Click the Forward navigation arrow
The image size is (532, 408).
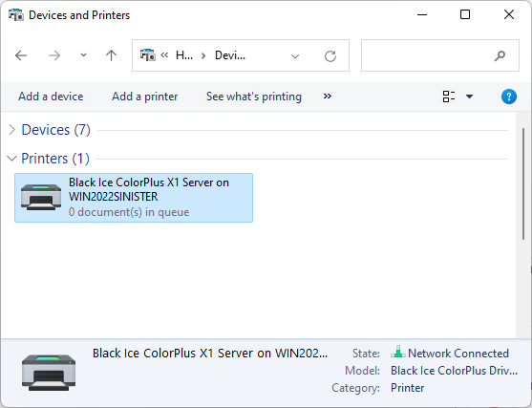[x=54, y=55]
